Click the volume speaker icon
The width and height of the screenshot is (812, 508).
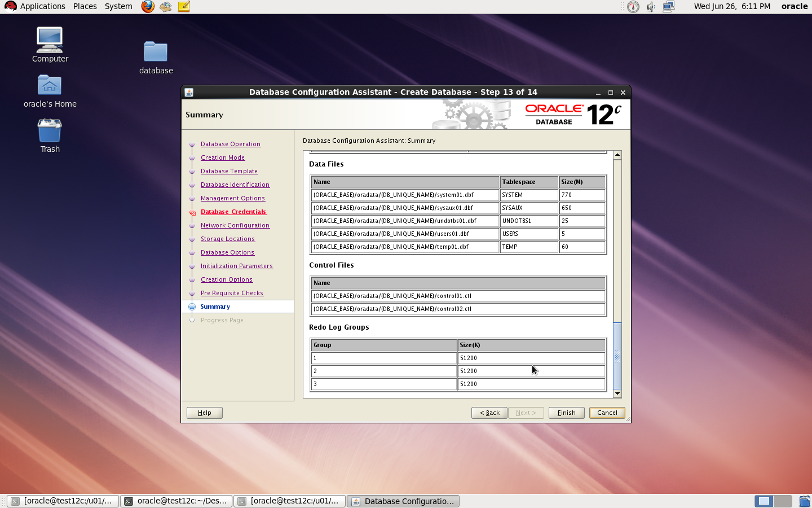point(651,6)
